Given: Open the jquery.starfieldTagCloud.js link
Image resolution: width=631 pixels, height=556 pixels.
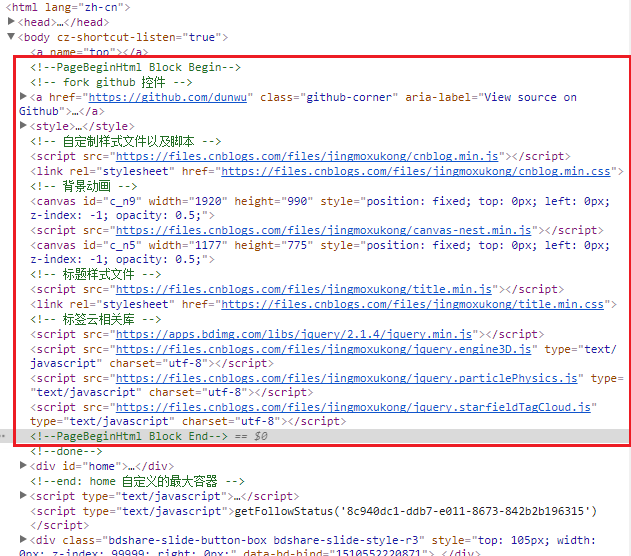Looking at the screenshot, I should point(353,407).
